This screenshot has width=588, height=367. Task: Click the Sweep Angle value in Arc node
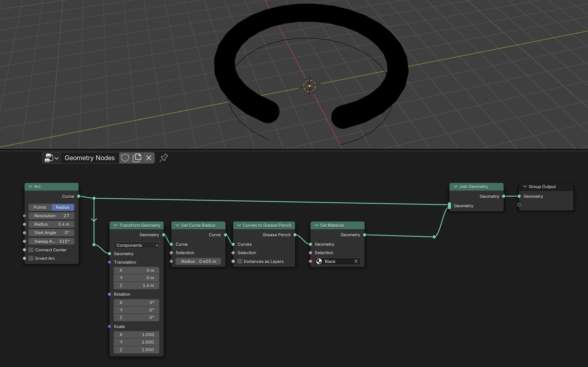(x=51, y=241)
